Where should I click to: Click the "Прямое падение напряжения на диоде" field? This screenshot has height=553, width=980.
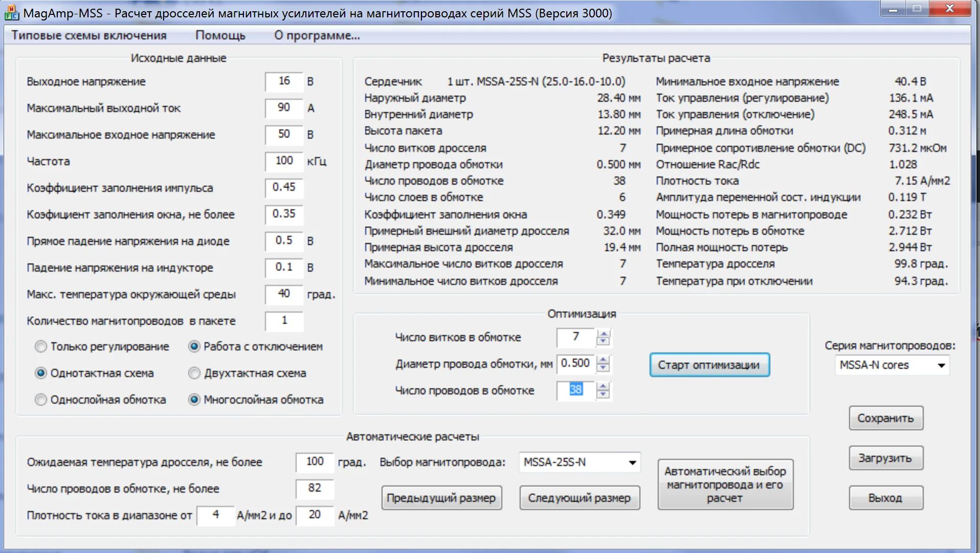tap(284, 241)
